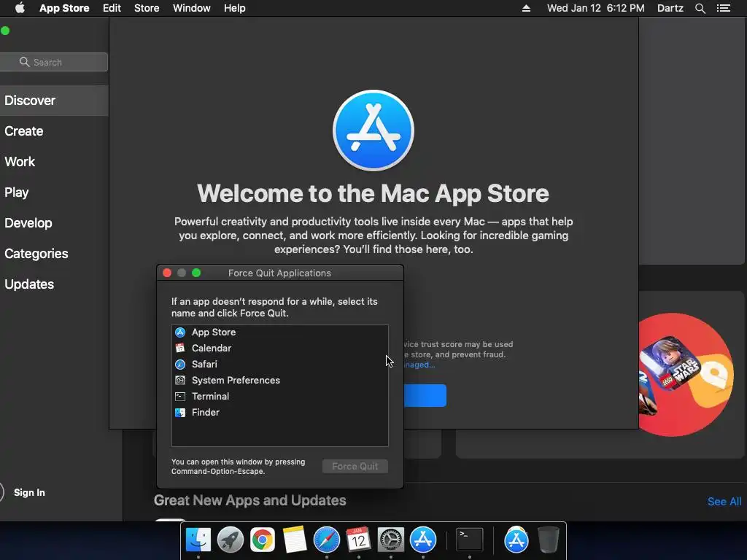Open Launchpad from the Dock
Screen dimensions: 747x560
230,540
